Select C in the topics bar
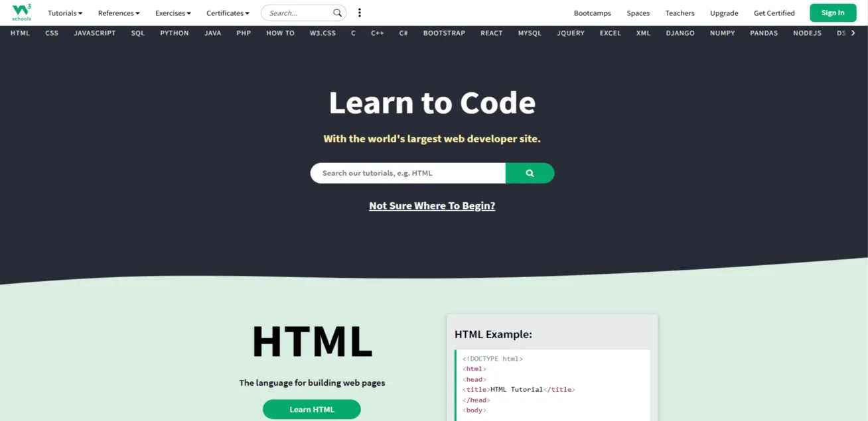 pos(353,33)
